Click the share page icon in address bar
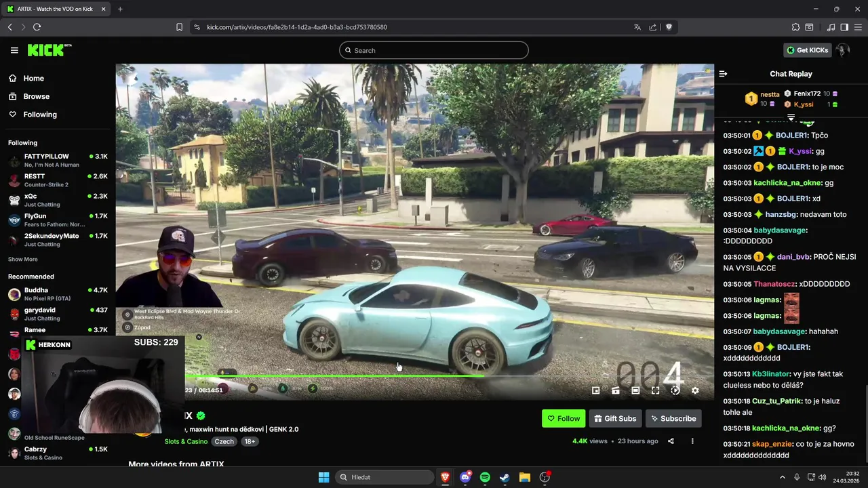 point(652,27)
